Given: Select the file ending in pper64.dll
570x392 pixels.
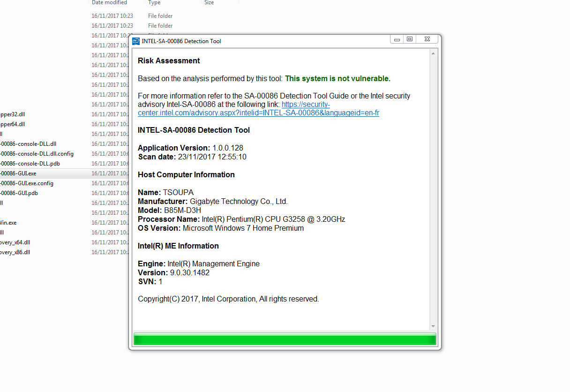Looking at the screenshot, I should click(x=12, y=124).
